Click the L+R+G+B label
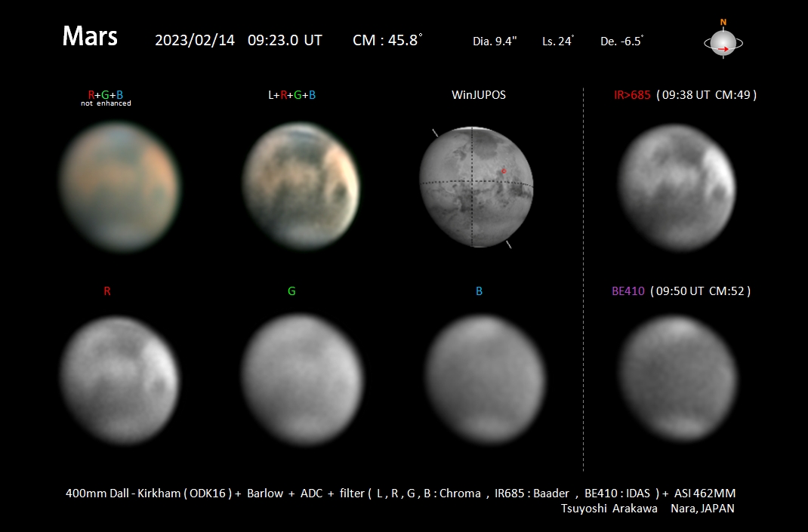Screen dimensions: 808x532 pos(291,95)
